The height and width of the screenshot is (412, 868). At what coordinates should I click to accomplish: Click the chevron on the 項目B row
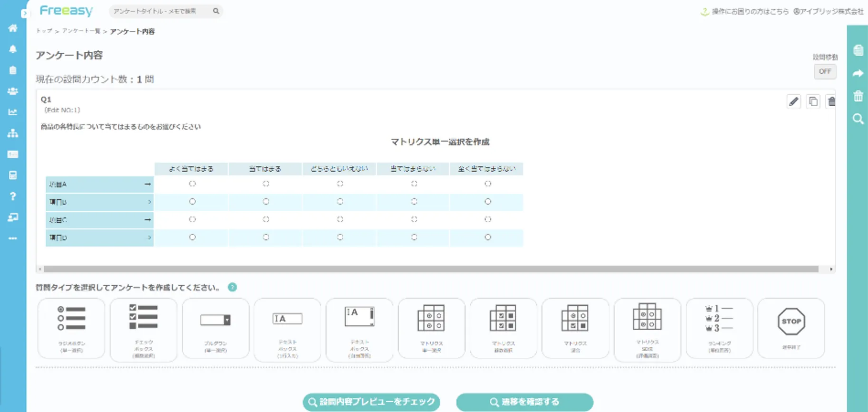coord(149,202)
